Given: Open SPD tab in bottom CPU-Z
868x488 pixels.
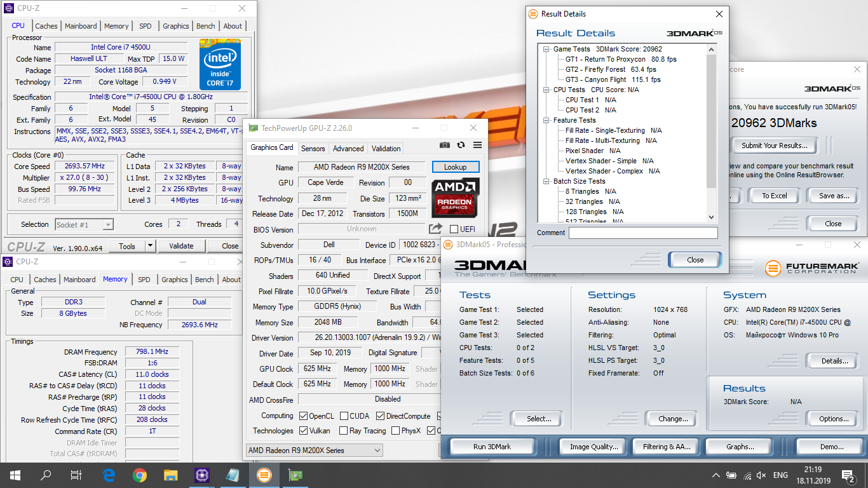Looking at the screenshot, I should [144, 280].
